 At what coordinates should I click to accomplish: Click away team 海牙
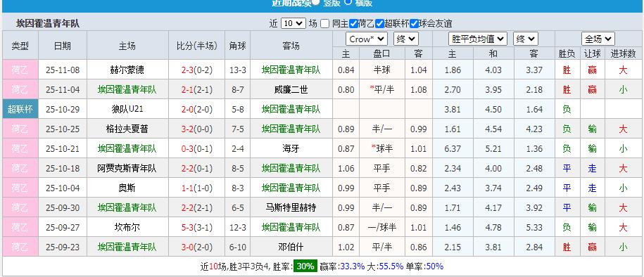[291, 148]
